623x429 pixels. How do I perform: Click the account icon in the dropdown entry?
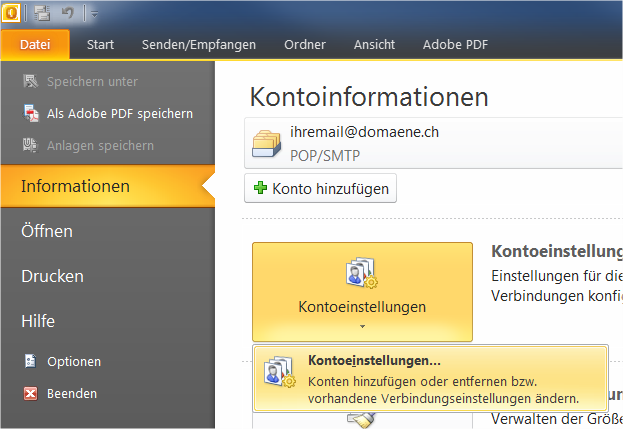pyautogui.click(x=279, y=372)
